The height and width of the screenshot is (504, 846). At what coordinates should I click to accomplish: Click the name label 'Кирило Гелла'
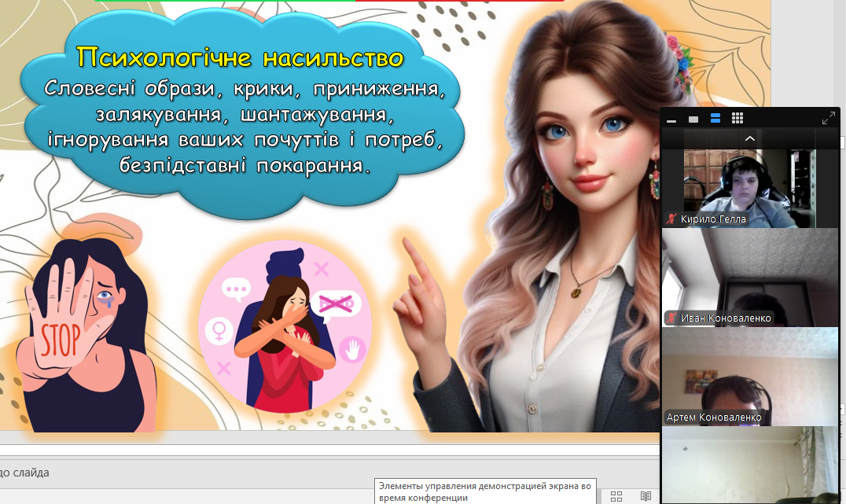point(713,219)
